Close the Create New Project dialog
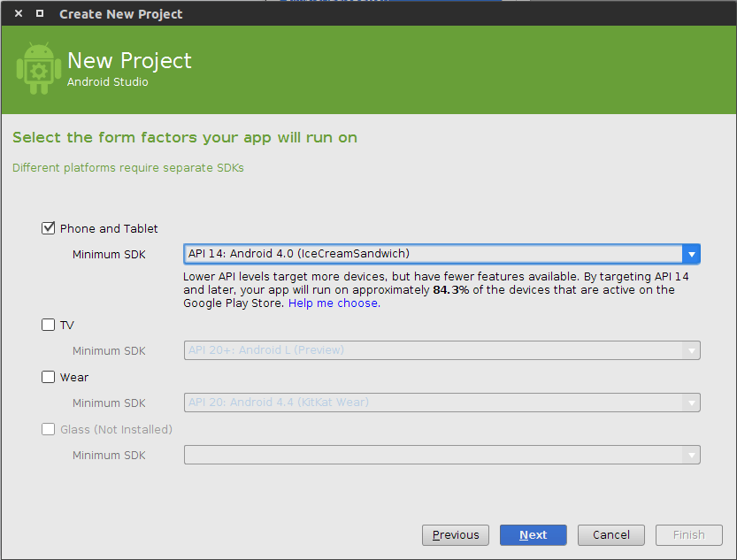 pos(19,13)
